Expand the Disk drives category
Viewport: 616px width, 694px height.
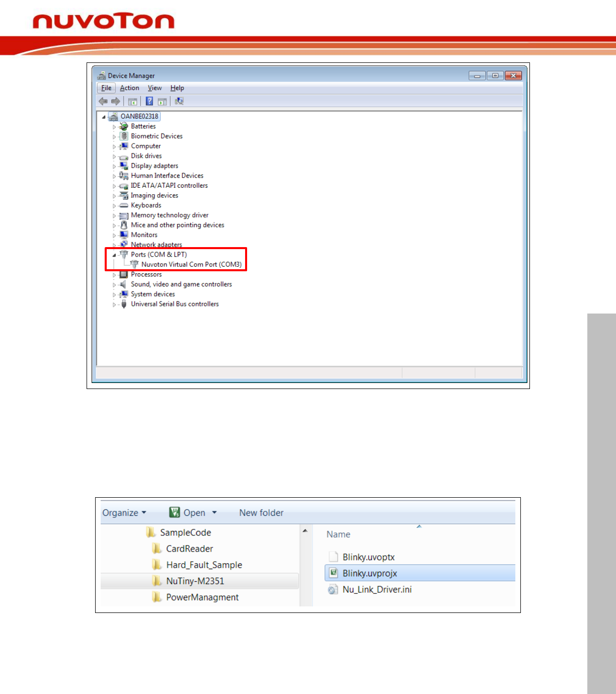coord(114,157)
